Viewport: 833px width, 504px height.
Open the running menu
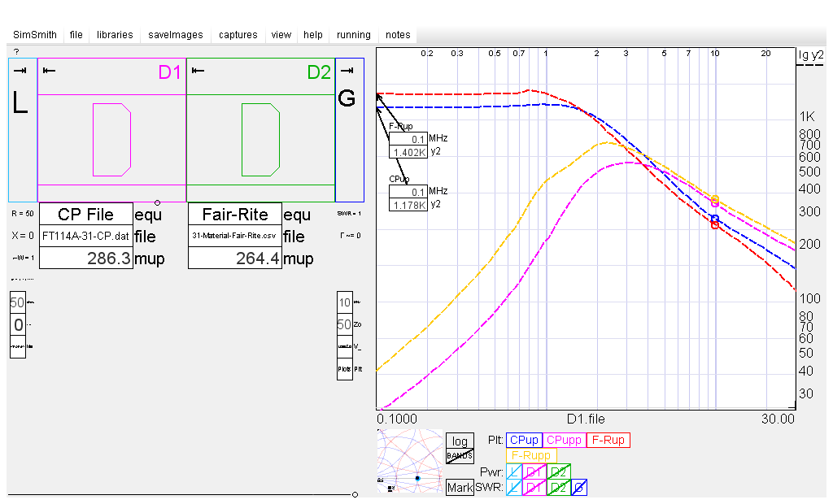click(x=354, y=34)
